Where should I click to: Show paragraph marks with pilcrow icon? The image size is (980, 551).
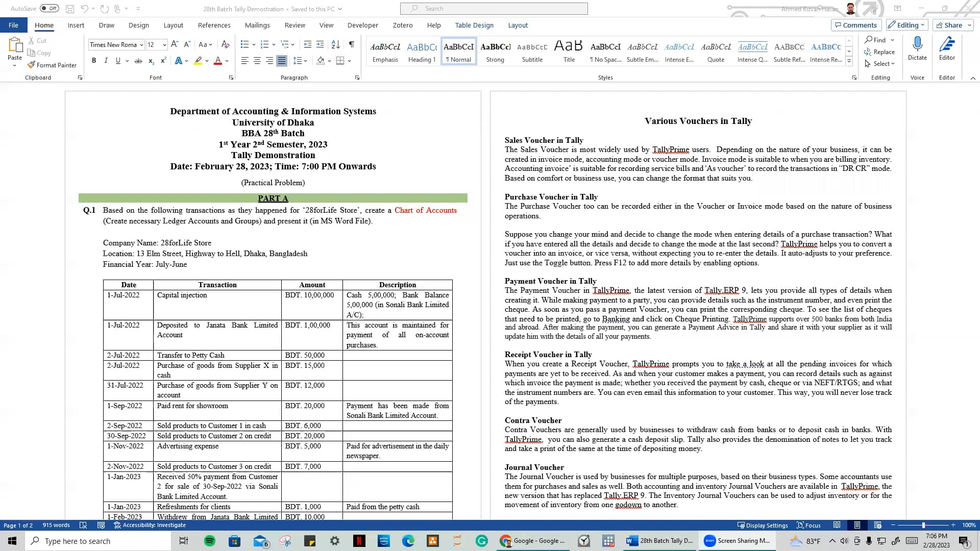(x=351, y=44)
